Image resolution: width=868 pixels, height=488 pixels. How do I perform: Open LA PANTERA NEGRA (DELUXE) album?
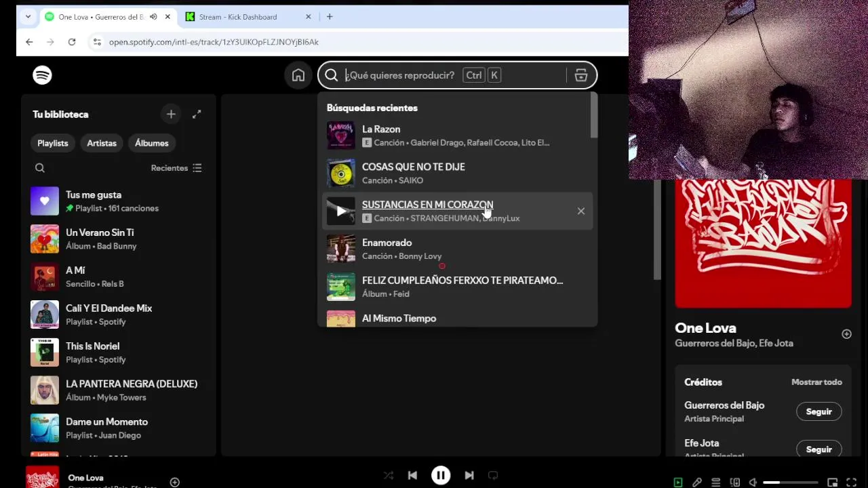click(119, 390)
